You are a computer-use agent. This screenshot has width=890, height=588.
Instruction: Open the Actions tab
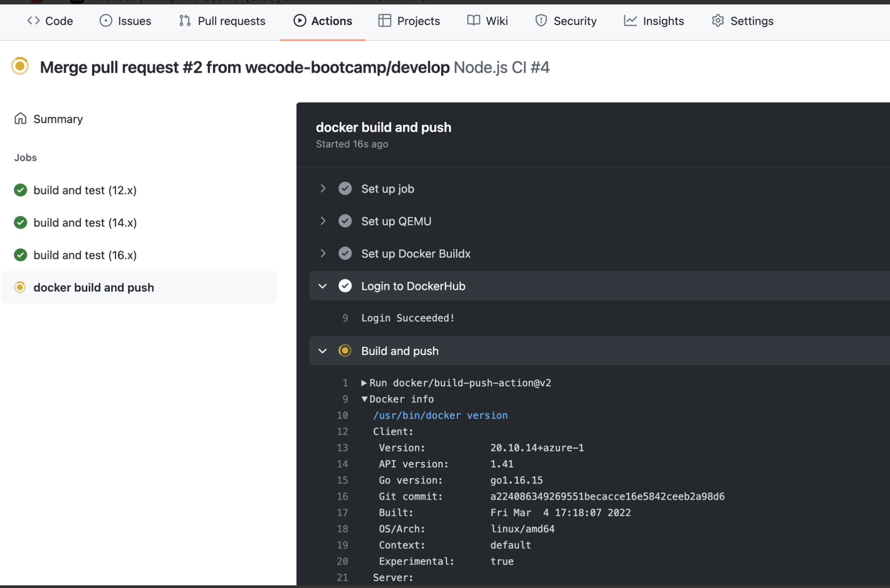(323, 20)
